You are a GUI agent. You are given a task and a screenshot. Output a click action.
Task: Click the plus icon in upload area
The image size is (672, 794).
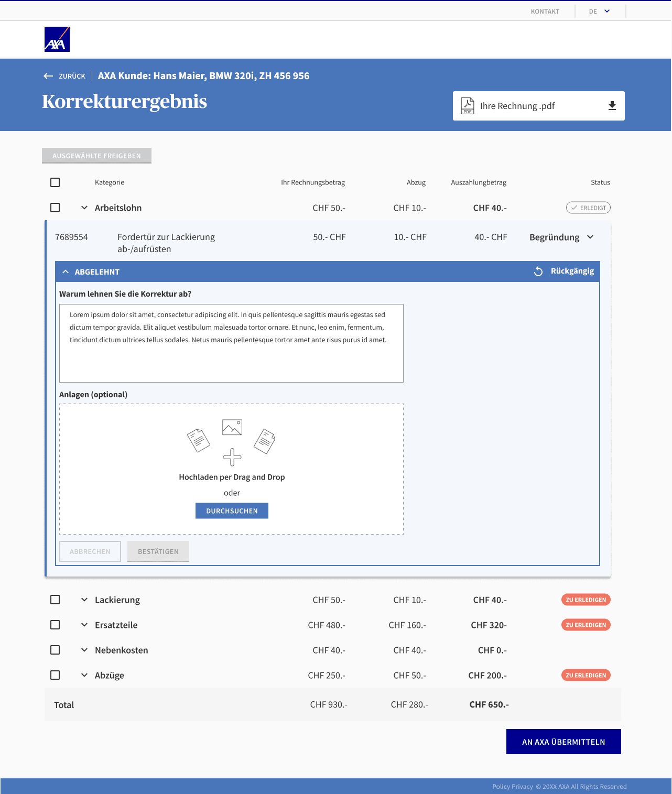point(232,457)
